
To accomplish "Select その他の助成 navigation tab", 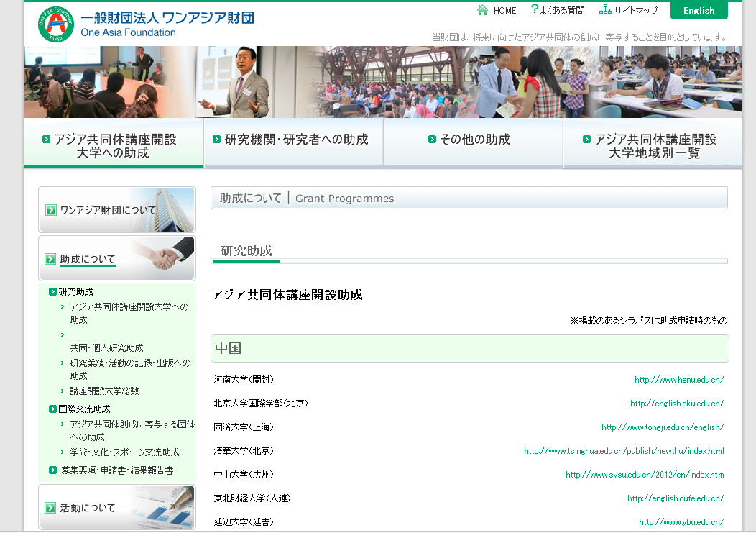I will click(x=473, y=140).
